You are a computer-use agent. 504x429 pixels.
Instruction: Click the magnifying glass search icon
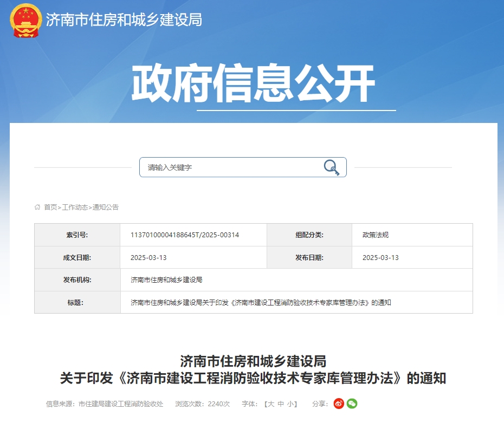pyautogui.click(x=331, y=167)
